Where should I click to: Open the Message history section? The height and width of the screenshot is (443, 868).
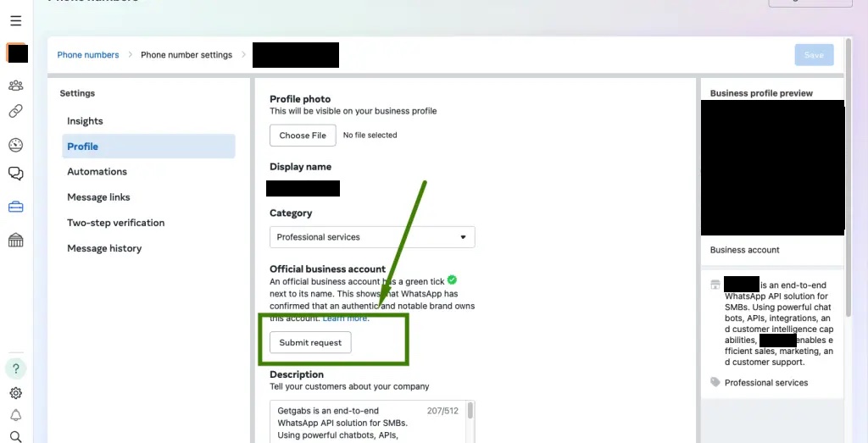point(104,248)
